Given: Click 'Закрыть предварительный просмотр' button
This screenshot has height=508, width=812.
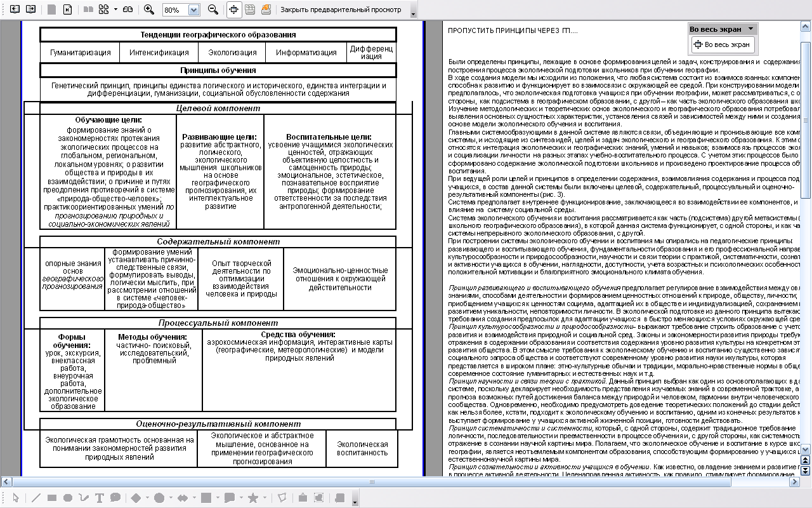Looking at the screenshot, I should tap(341, 10).
